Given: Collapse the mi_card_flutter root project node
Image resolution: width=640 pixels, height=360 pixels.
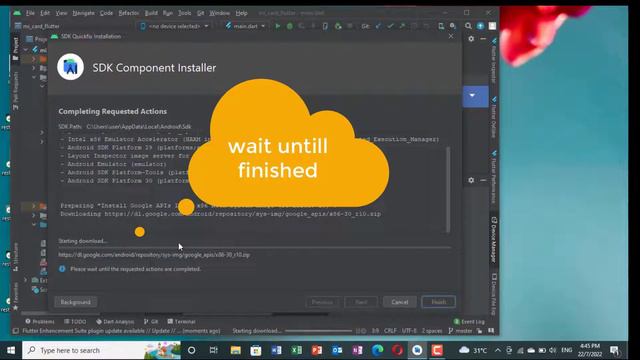Looking at the screenshot, I should (26, 50).
